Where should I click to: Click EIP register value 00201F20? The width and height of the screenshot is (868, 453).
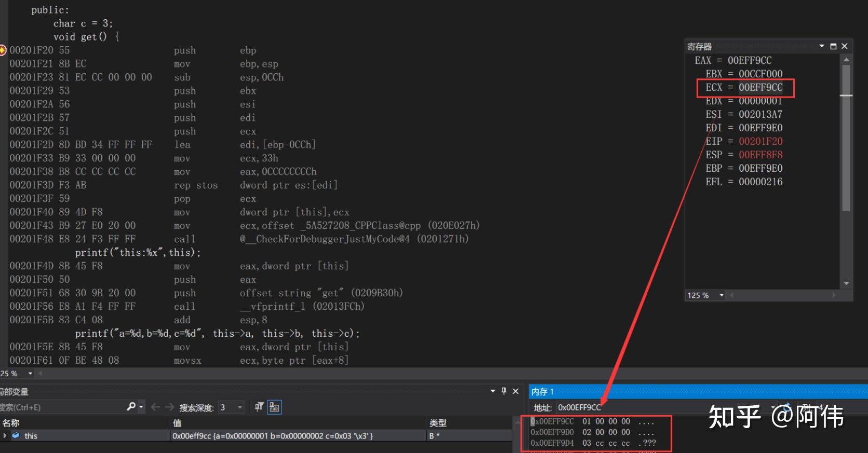(x=760, y=141)
